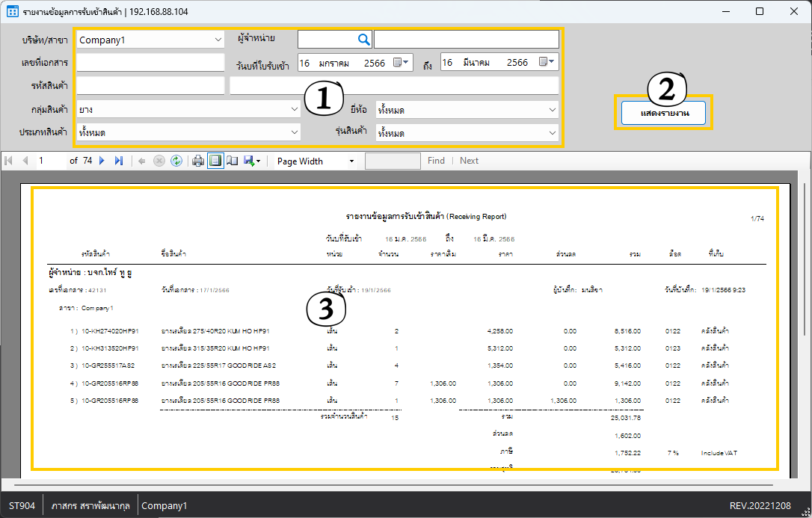
Task: Toggle print layout view
Action: tap(215, 161)
